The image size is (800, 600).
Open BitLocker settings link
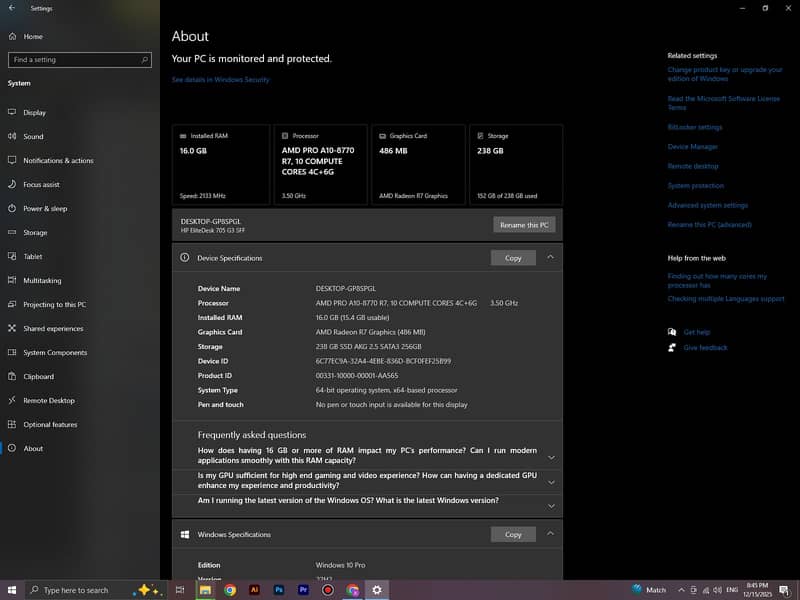click(694, 127)
